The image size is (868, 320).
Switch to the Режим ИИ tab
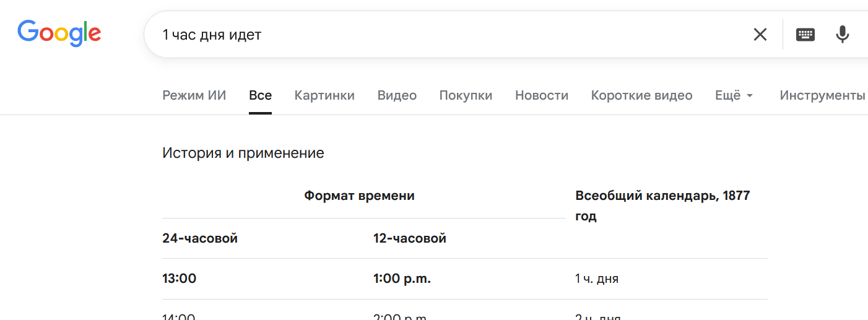click(x=194, y=95)
